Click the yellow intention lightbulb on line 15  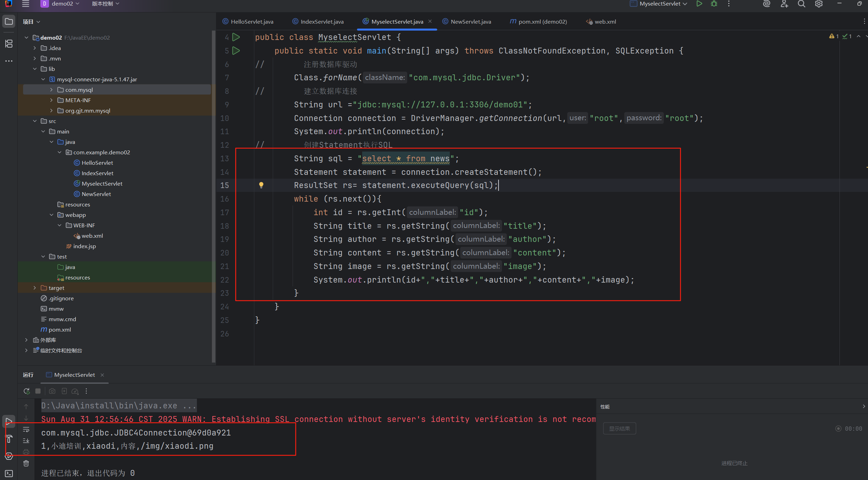pos(261,185)
